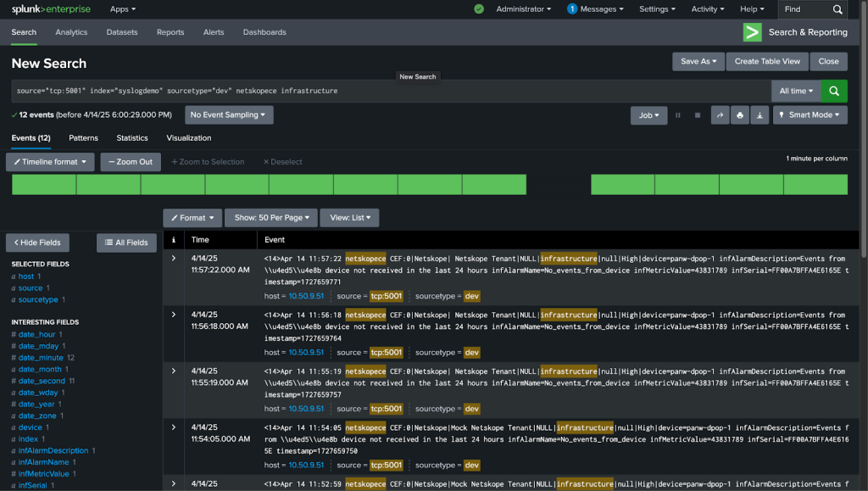Viewport: 868px width, 491px height.
Task: Open Show: 50 Per Page dropdown
Action: pos(271,218)
